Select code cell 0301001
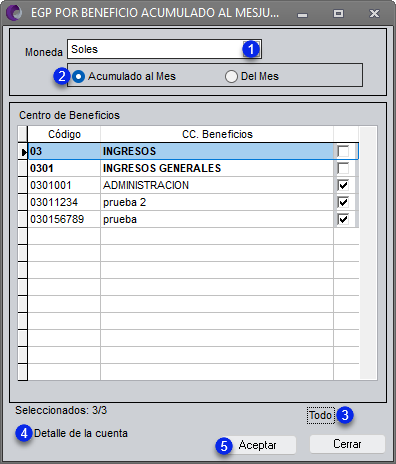This screenshot has height=464, width=396. (64, 185)
